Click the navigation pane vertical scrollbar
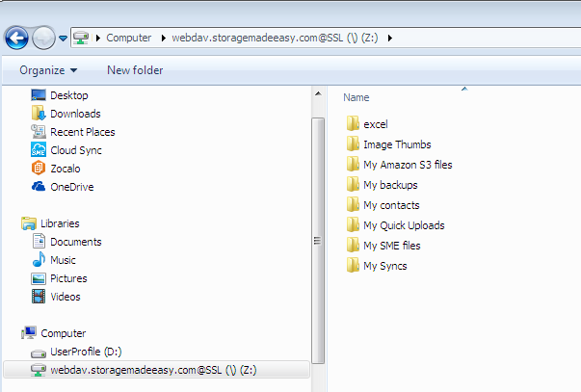 point(319,241)
